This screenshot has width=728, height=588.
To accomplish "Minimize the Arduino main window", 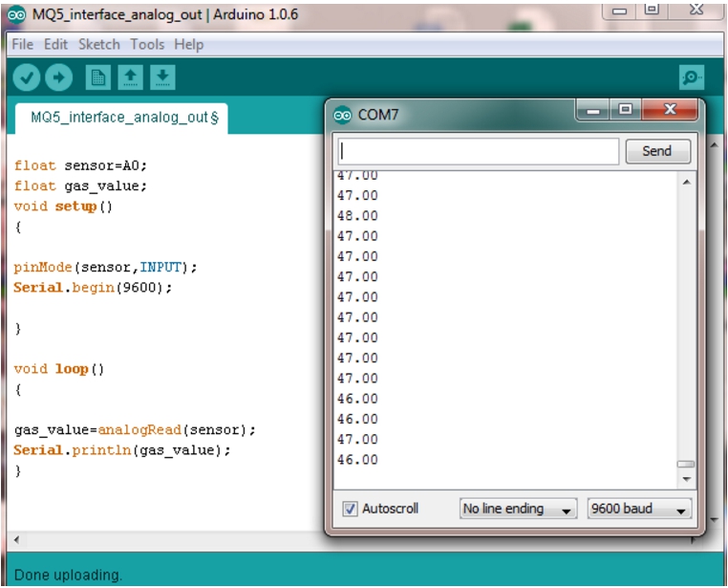I will 619,11.
